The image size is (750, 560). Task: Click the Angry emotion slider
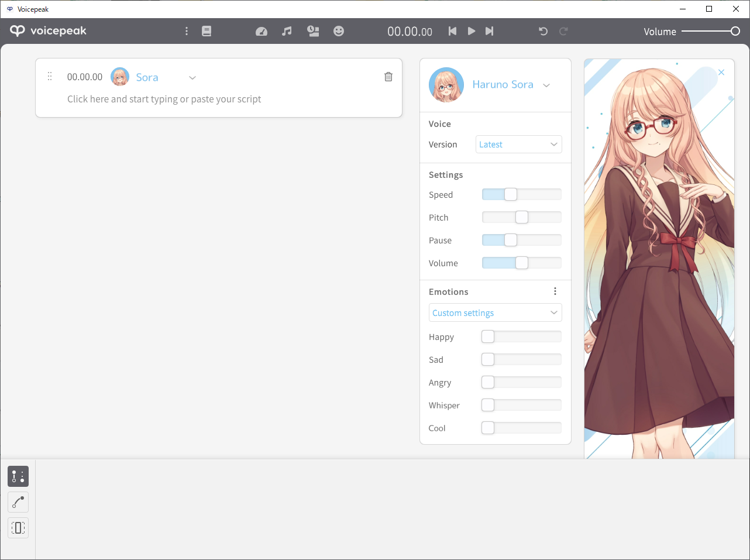(522, 382)
